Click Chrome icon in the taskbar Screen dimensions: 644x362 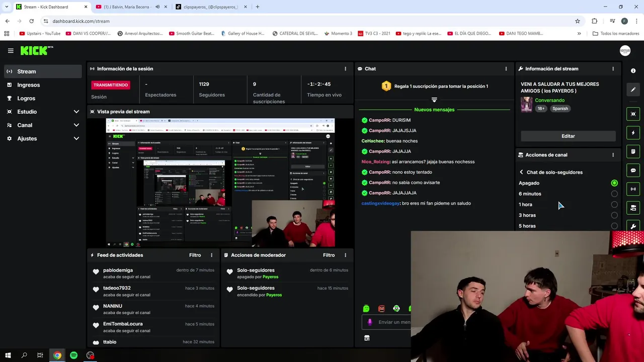(57, 355)
